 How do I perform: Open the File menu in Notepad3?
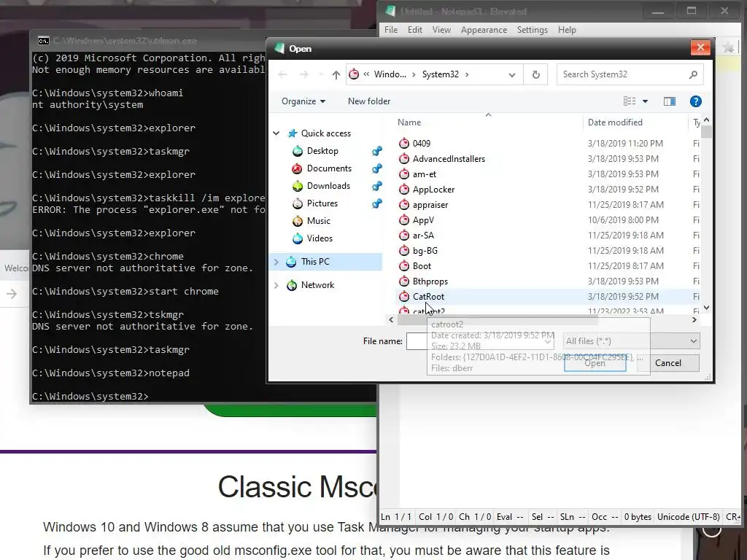click(391, 30)
